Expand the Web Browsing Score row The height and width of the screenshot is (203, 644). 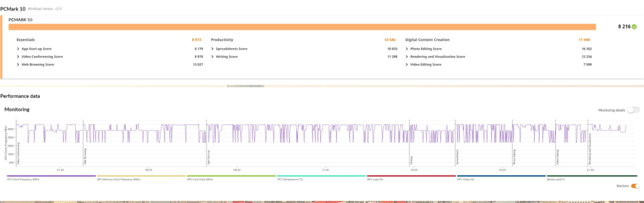coord(19,64)
